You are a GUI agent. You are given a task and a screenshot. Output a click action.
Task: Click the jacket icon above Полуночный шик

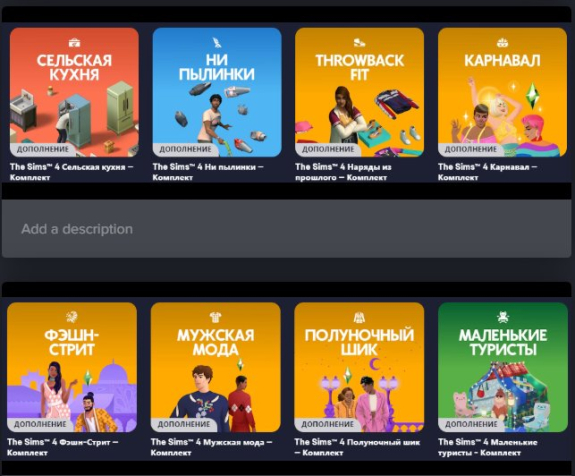359,317
